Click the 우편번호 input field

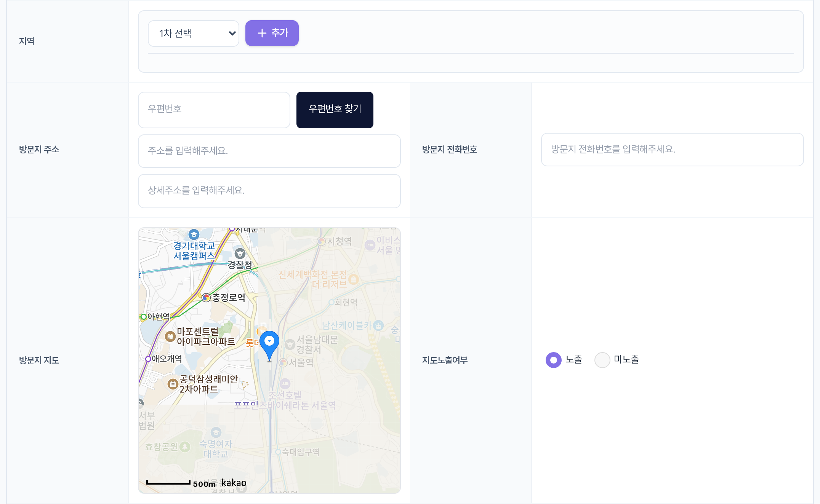click(214, 110)
